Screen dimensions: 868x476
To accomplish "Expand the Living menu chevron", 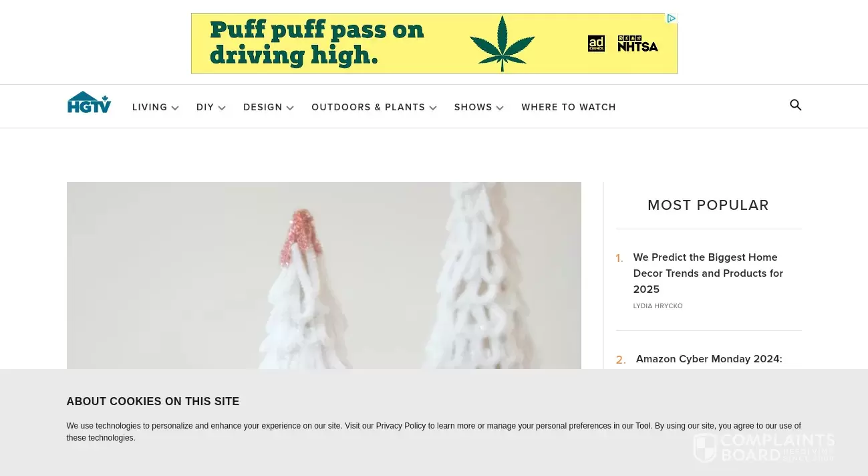I will (x=175, y=108).
